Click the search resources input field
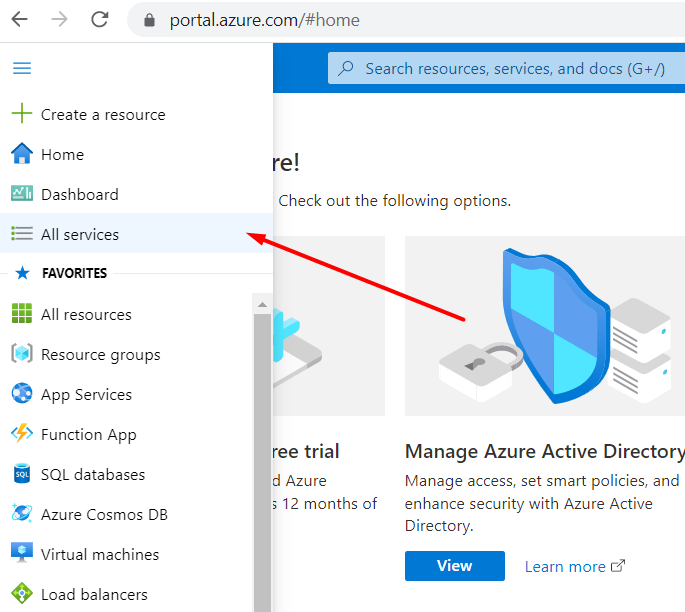The image size is (685, 612). [x=507, y=68]
